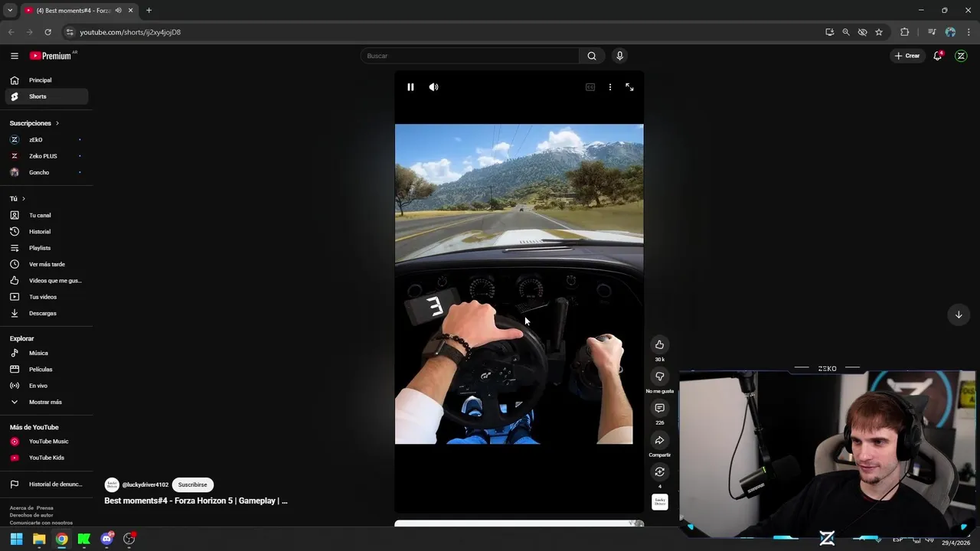Open the YouTube account avatar menu
The height and width of the screenshot is (551, 980).
[x=961, y=56]
